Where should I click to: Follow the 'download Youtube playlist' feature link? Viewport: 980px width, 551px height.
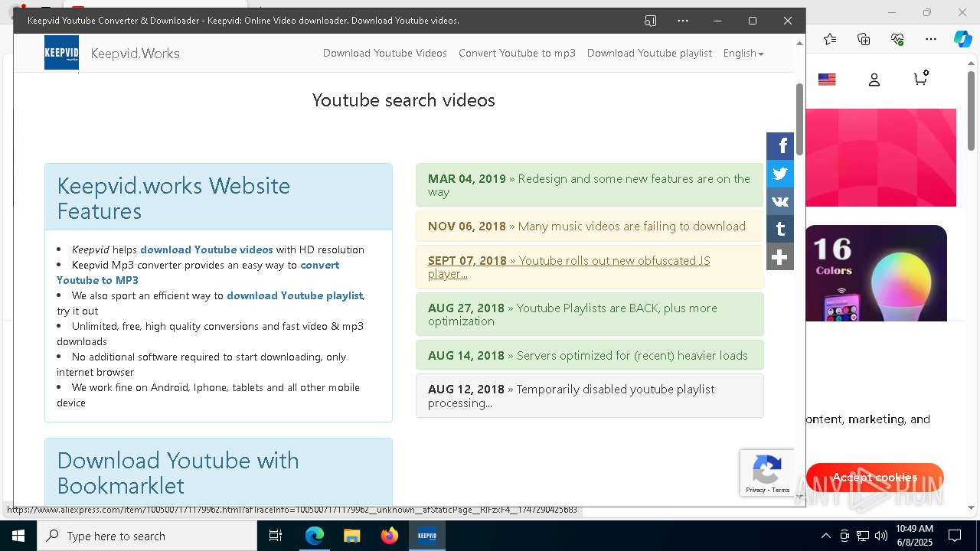pyautogui.click(x=295, y=295)
